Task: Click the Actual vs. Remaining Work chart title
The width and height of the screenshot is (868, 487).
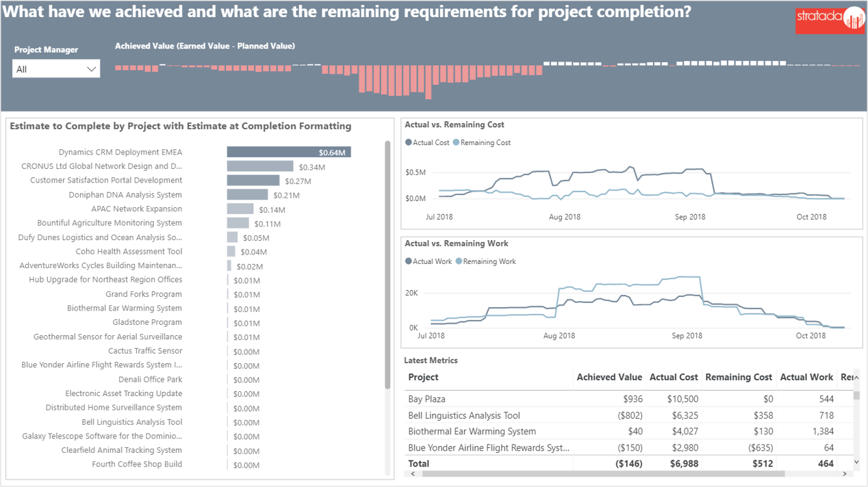Action: coord(457,243)
